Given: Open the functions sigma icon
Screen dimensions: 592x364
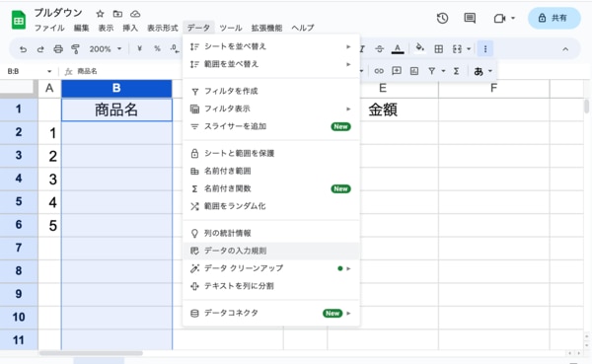Looking at the screenshot, I should (456, 71).
